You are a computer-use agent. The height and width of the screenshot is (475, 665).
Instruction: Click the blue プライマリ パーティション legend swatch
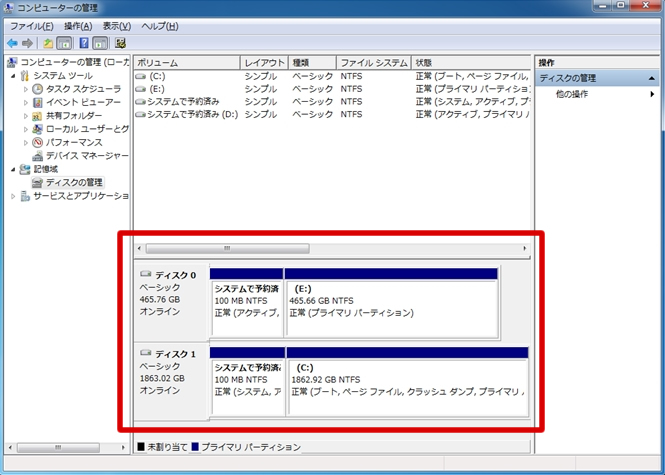(x=195, y=447)
